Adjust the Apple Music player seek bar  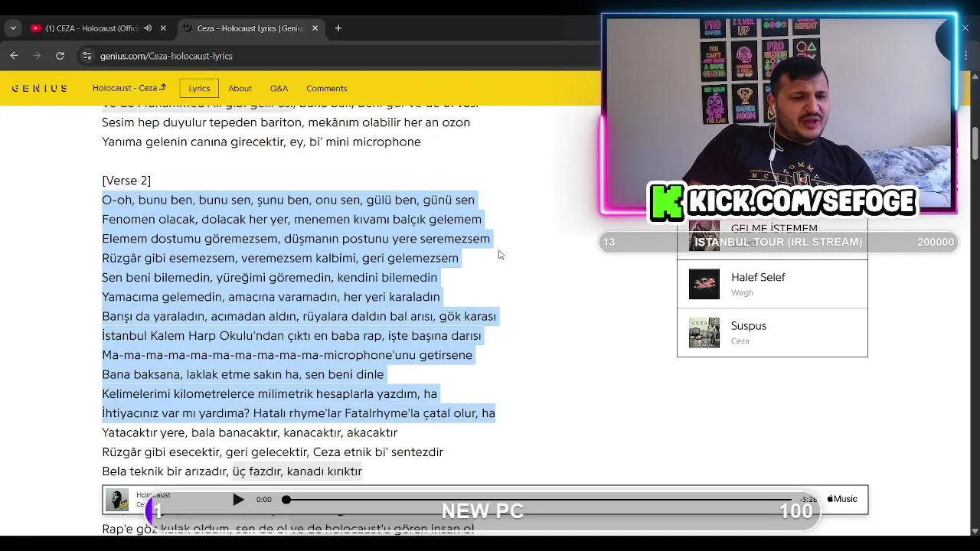(x=539, y=500)
